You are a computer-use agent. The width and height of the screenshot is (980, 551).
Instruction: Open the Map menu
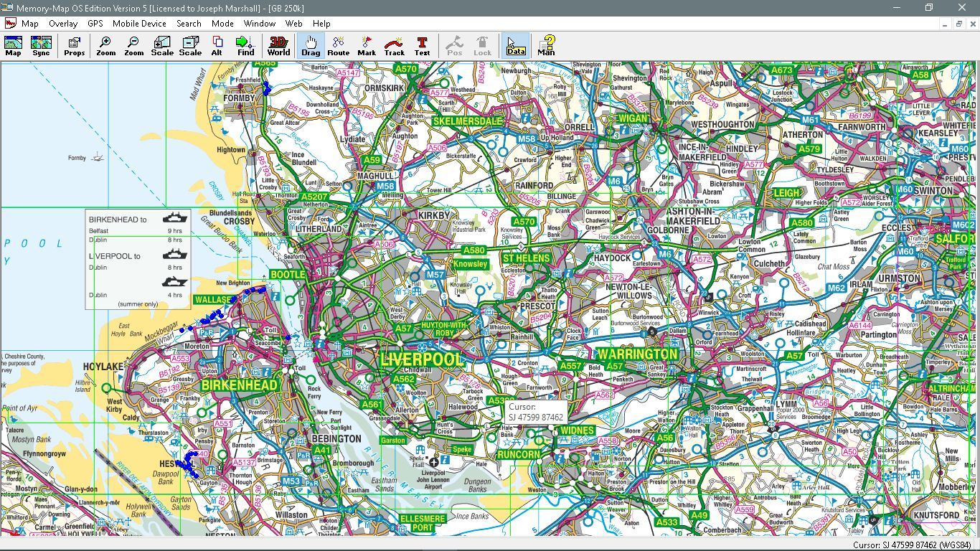coord(30,24)
